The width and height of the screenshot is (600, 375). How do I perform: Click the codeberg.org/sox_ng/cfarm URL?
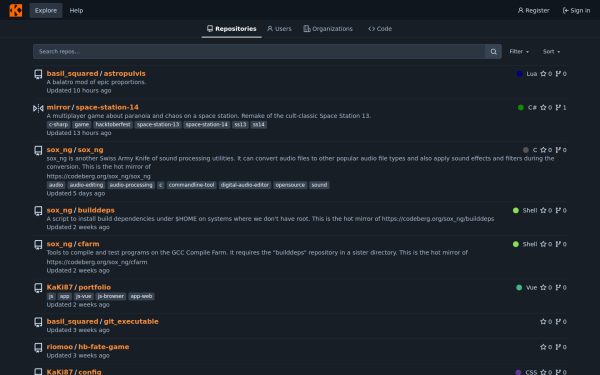(97, 262)
